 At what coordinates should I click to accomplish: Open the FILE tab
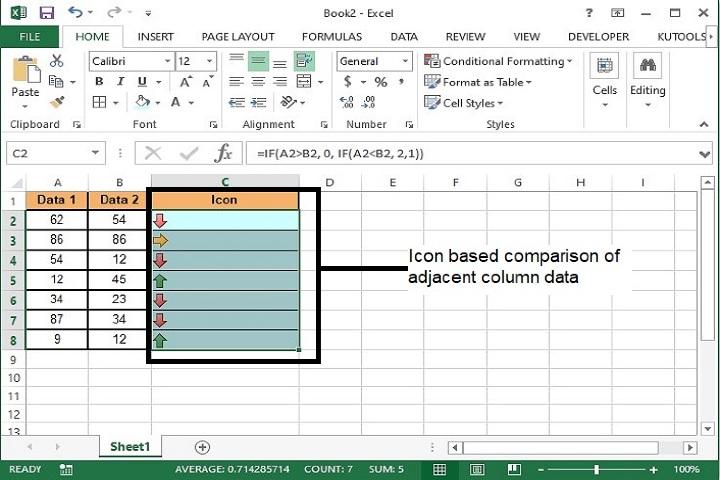(x=29, y=37)
